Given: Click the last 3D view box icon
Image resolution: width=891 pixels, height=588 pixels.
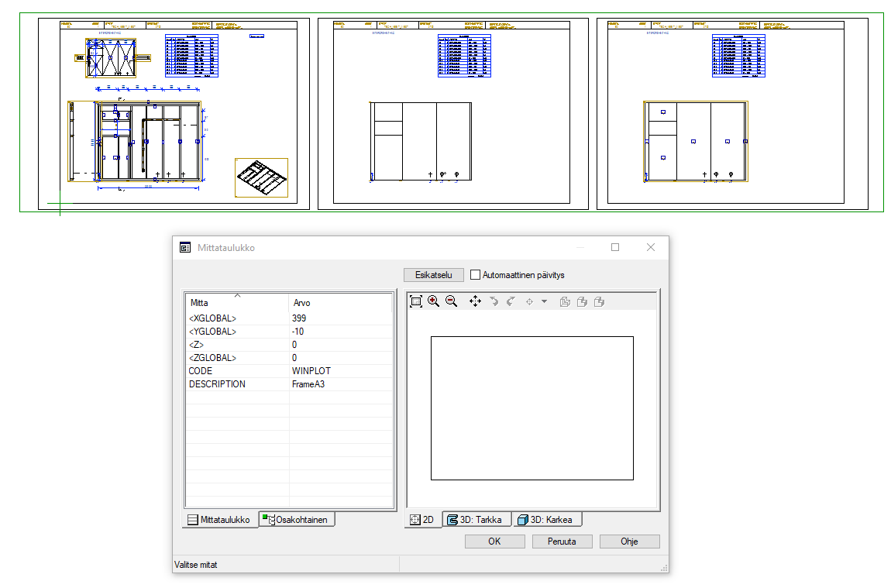Looking at the screenshot, I should point(599,301).
